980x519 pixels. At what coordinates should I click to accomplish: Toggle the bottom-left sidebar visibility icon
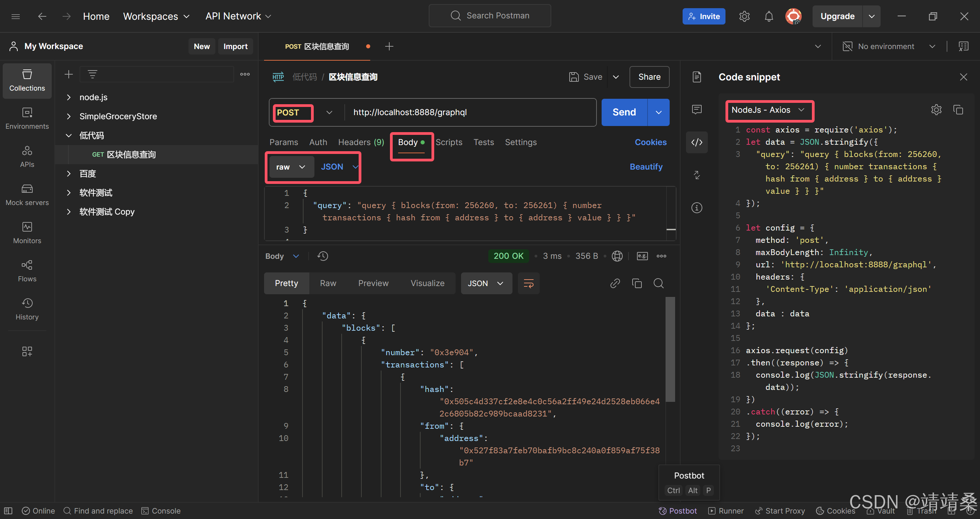pyautogui.click(x=9, y=510)
